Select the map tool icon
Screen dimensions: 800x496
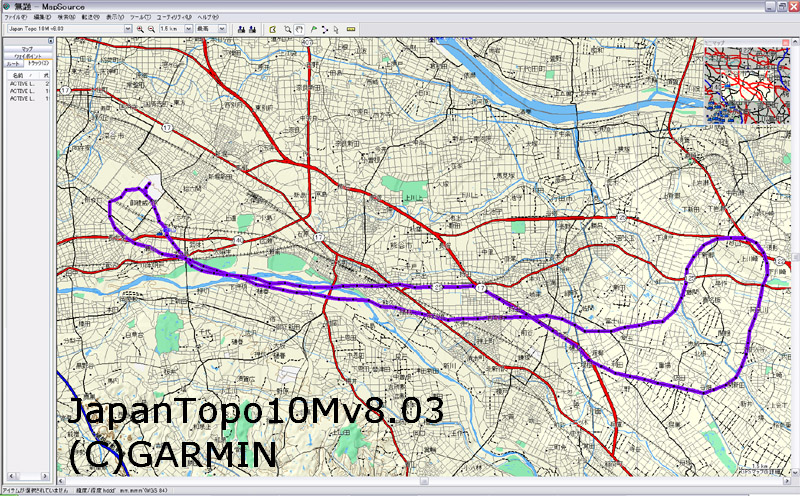[273, 29]
